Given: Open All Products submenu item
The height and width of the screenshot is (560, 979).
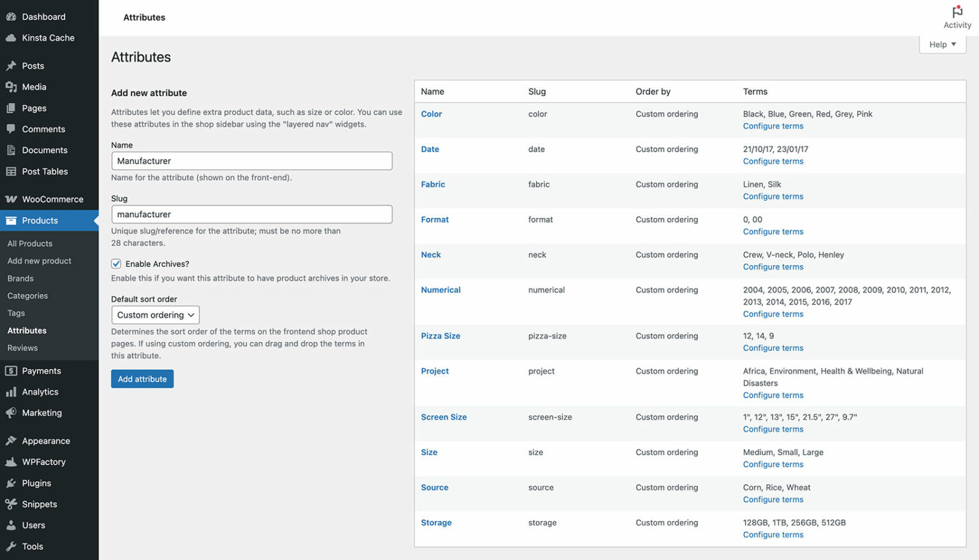Looking at the screenshot, I should pos(30,243).
